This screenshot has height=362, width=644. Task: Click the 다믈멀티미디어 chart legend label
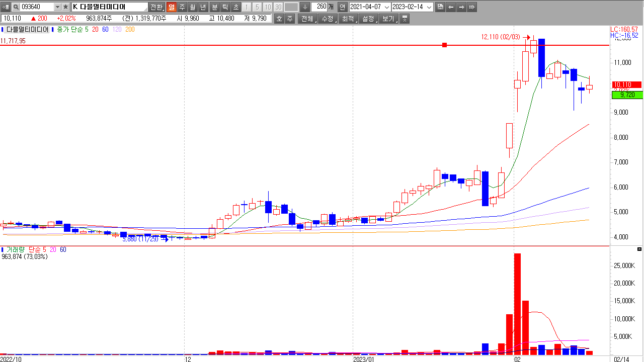click(x=27, y=30)
